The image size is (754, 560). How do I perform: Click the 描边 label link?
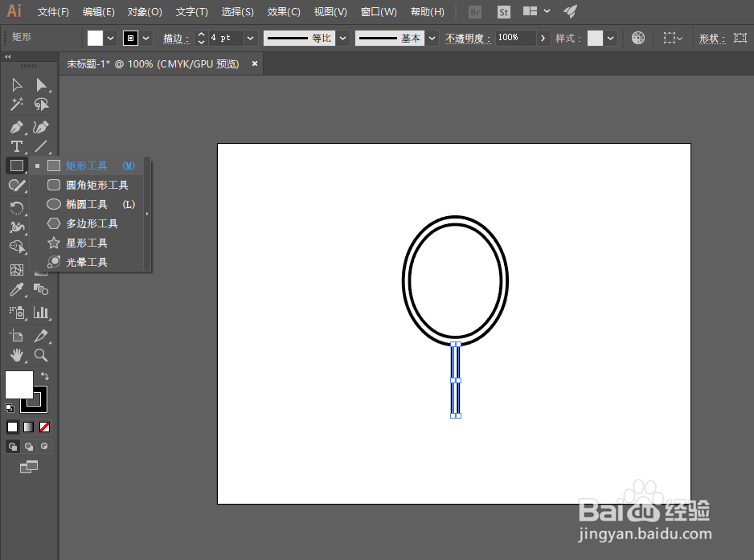point(176,38)
